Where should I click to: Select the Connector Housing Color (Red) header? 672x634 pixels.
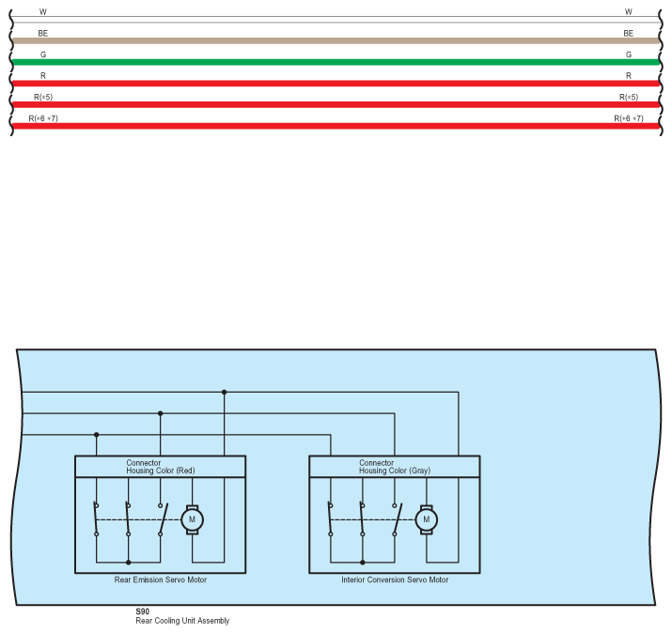(x=160, y=467)
